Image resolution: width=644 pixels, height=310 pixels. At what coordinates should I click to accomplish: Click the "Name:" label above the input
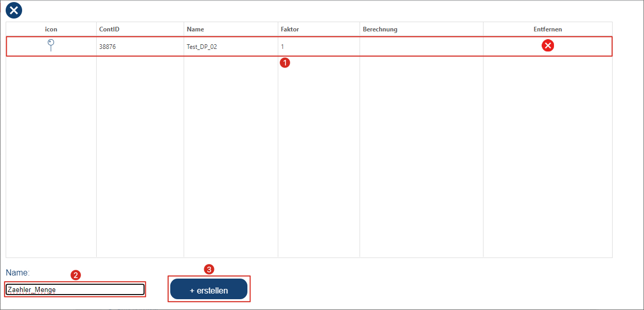[18, 272]
